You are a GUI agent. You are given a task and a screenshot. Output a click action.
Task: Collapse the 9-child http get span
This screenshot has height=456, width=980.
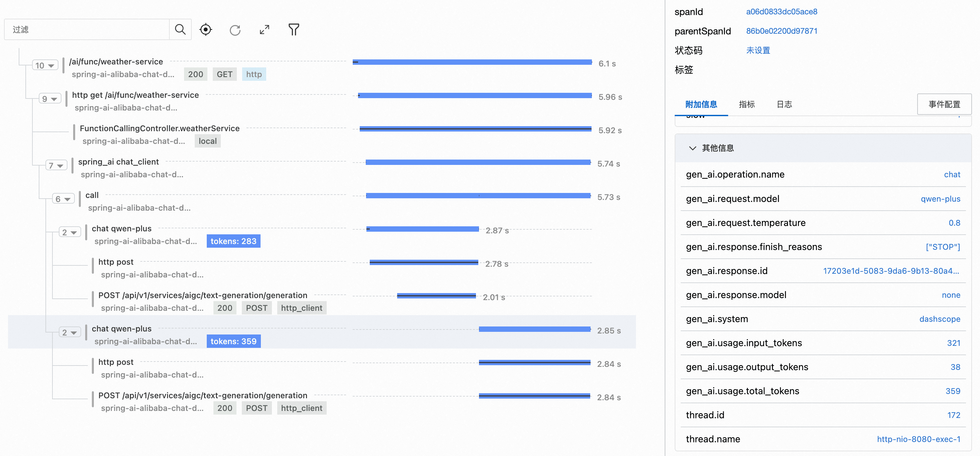pyautogui.click(x=50, y=99)
